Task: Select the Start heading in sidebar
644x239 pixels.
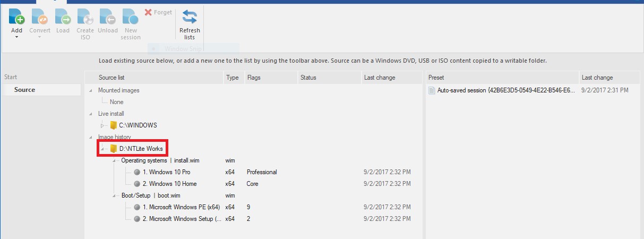Action: (10, 78)
